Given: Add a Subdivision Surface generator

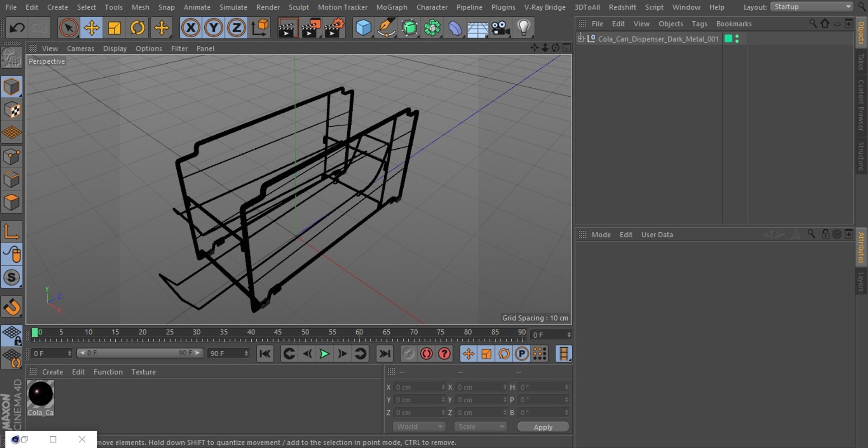Looking at the screenshot, I should click(x=409, y=28).
